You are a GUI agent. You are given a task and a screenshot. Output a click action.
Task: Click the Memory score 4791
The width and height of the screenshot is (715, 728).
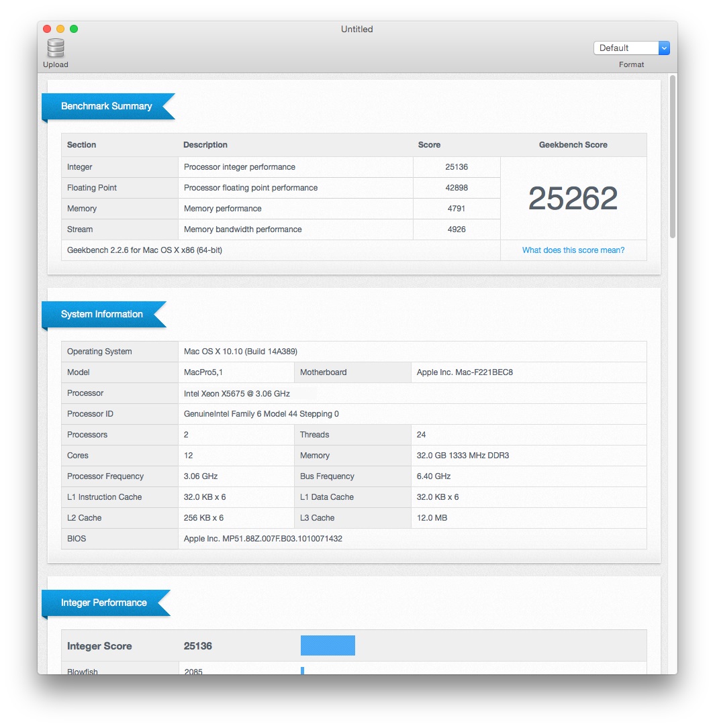point(457,209)
